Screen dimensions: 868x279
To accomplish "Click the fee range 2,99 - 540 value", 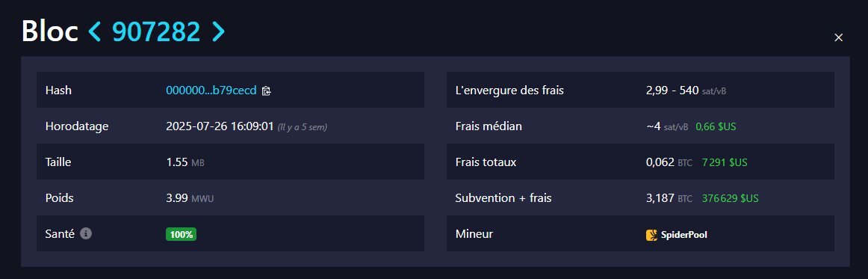I will click(x=672, y=91).
